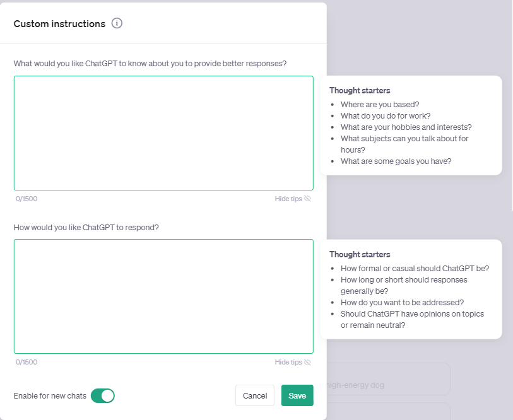The width and height of the screenshot is (513, 420).
Task: Click the crossed-eye icon under the first text box
Action: 308,199
